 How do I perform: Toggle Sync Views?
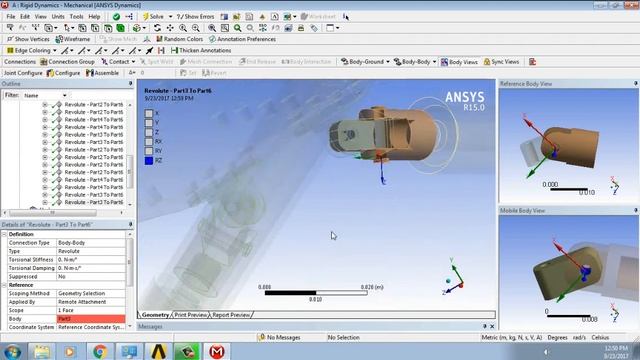click(x=501, y=62)
